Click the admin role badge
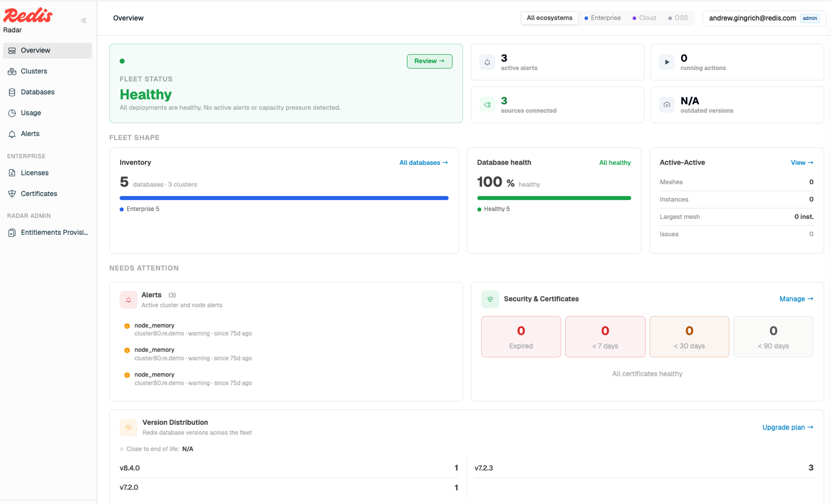Viewport: 831px width, 504px height. [x=809, y=18]
